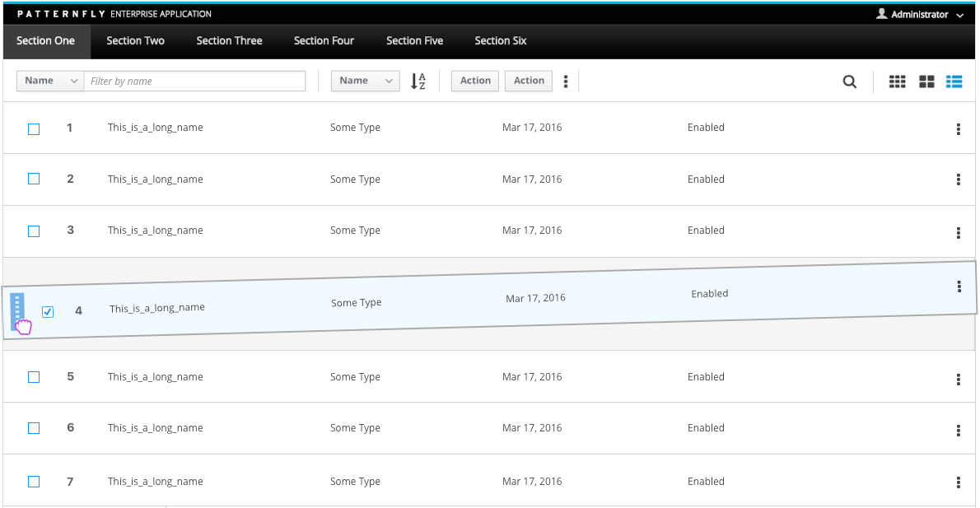This screenshot has width=980, height=508.
Task: Open kebab menu for row 1
Action: click(x=958, y=128)
